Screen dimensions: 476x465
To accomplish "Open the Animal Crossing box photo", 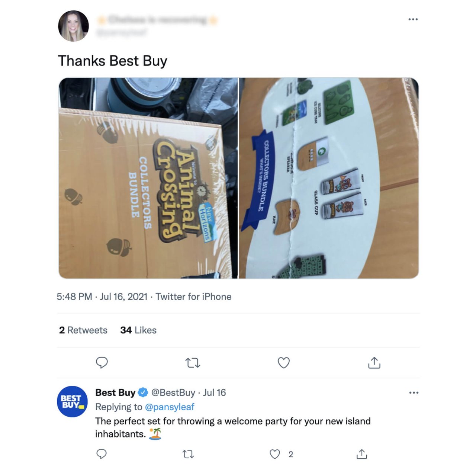I will [x=147, y=178].
